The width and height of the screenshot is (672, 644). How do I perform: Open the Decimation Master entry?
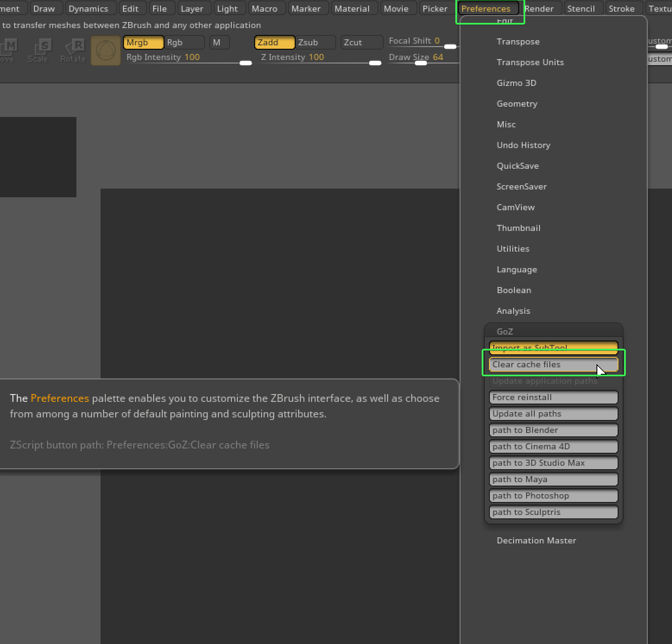[536, 540]
